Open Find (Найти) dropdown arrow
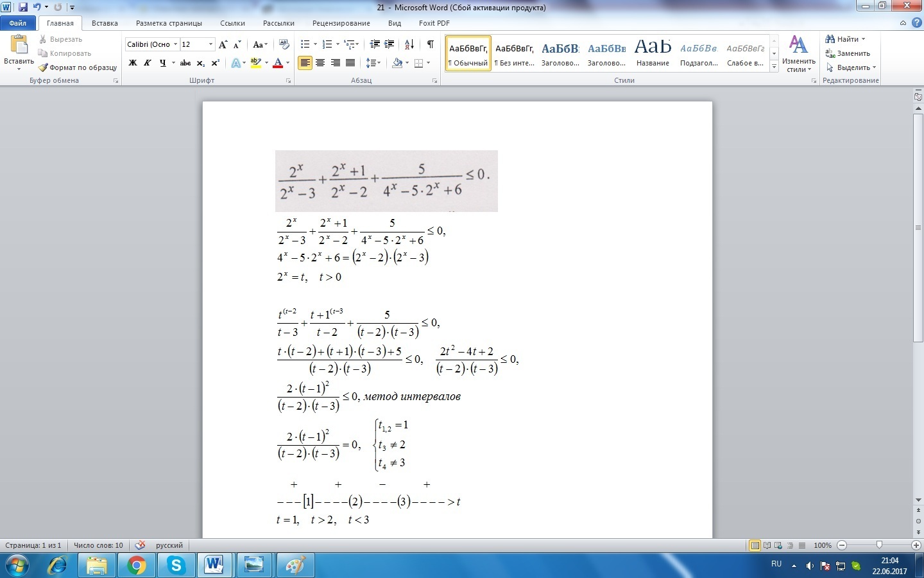924x578 pixels. [x=864, y=39]
